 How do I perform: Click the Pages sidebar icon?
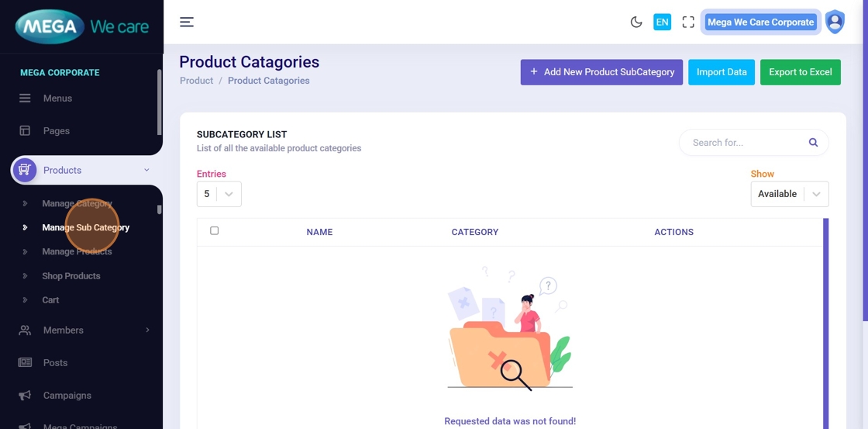(x=26, y=131)
